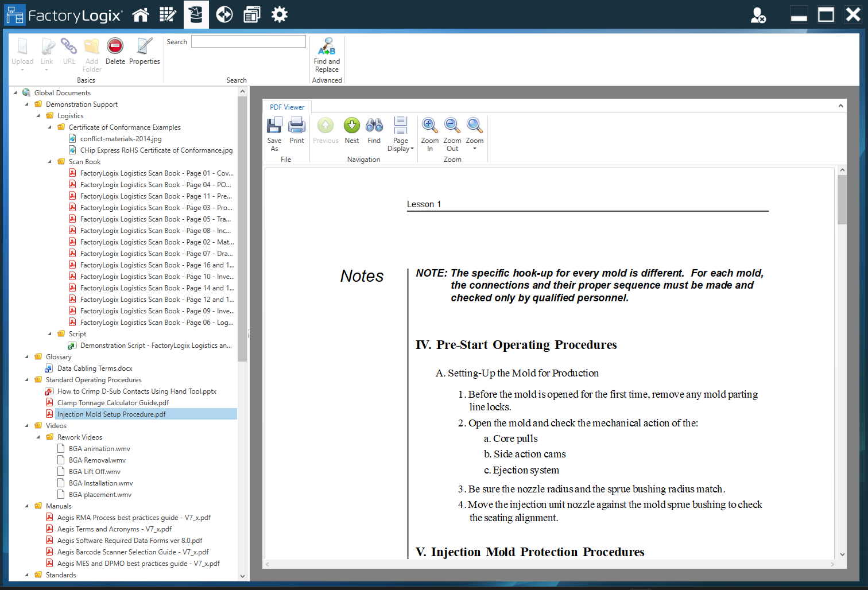Screen dimensions: 868x590
Task: Open the Settings gear in the top bar
Action: click(x=280, y=14)
